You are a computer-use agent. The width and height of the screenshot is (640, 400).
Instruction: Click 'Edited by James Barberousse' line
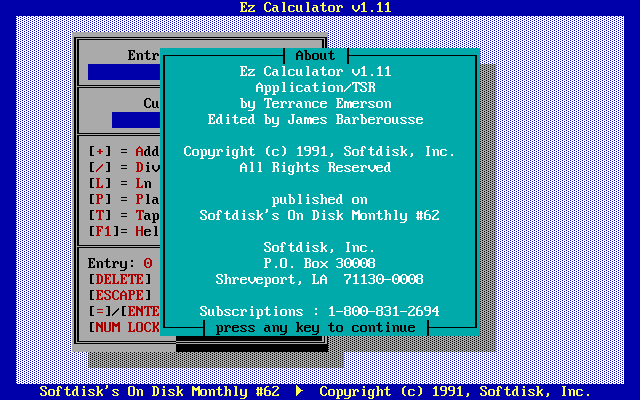click(x=315, y=119)
